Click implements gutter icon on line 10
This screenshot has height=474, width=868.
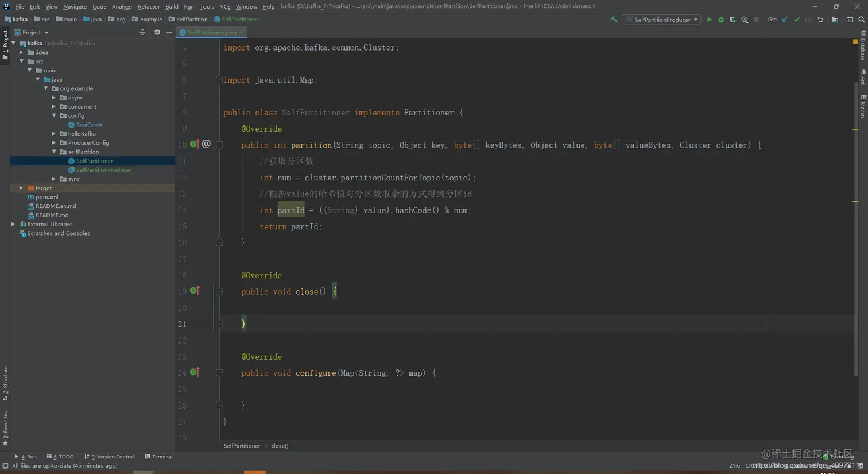coord(195,144)
